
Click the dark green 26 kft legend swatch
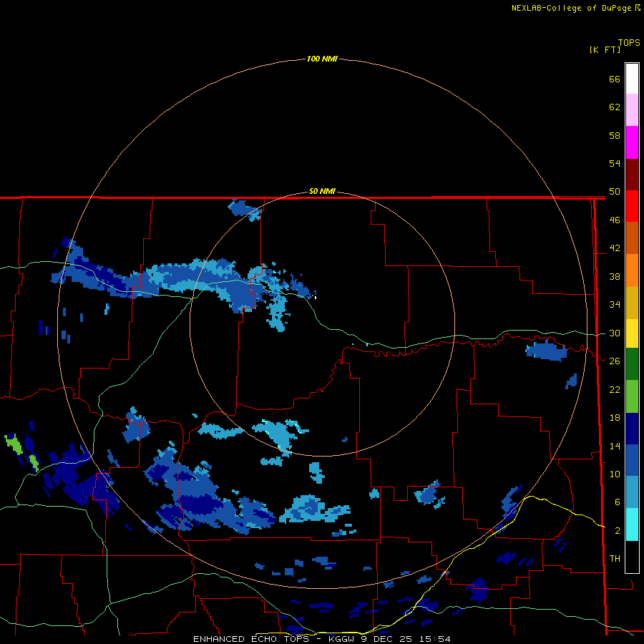tap(632, 364)
